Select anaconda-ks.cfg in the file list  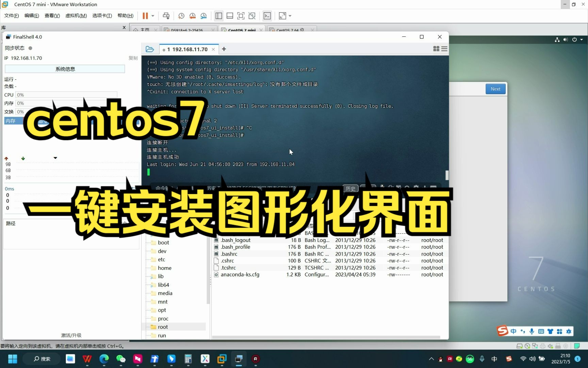(240, 275)
